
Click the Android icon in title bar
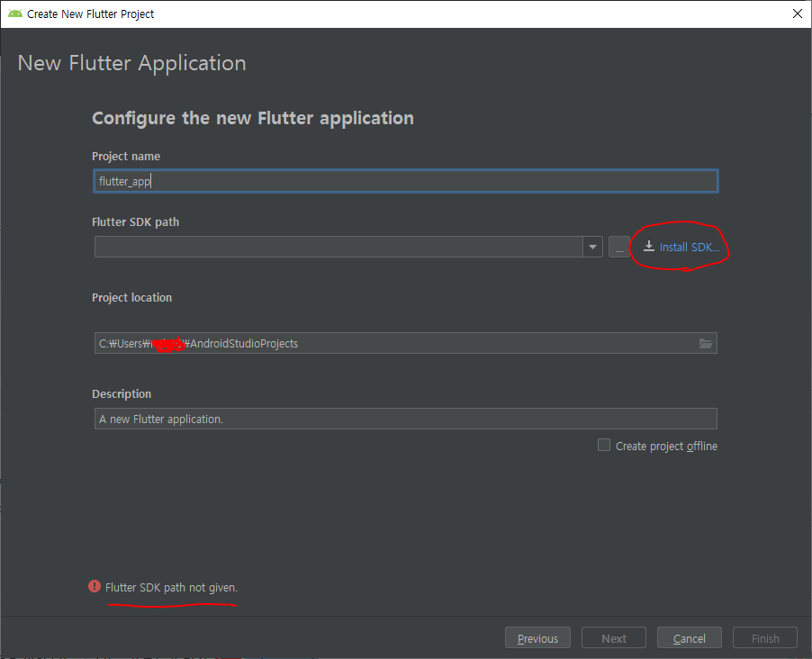tap(15, 14)
